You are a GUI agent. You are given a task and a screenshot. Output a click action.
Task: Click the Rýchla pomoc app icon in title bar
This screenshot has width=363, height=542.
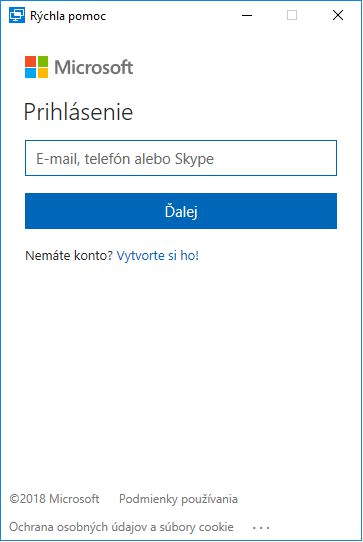[17, 15]
